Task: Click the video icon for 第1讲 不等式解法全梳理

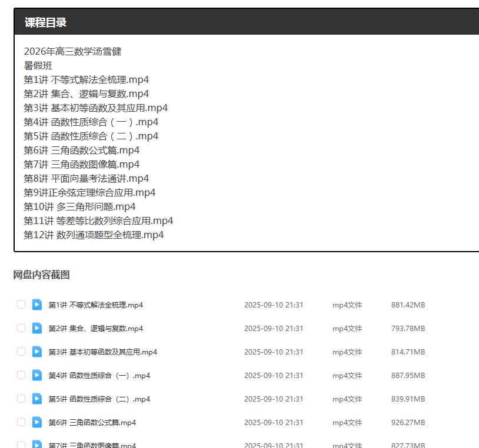Action: [37, 305]
